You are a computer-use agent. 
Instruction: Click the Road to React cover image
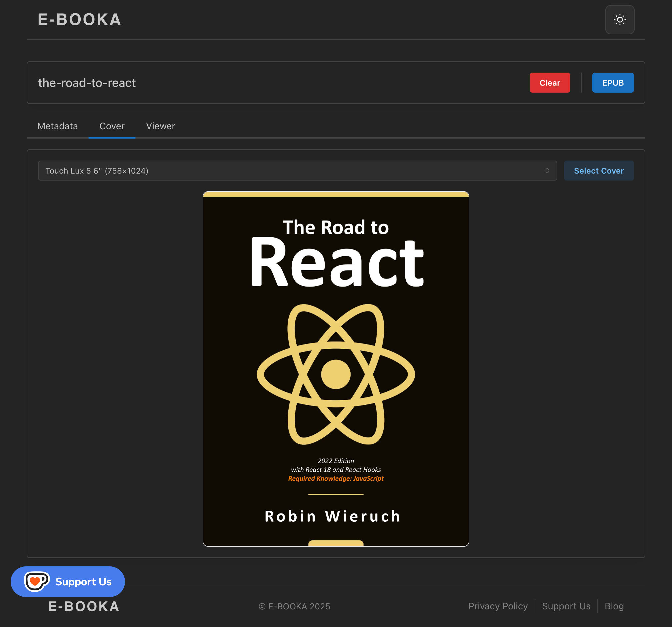(x=336, y=368)
